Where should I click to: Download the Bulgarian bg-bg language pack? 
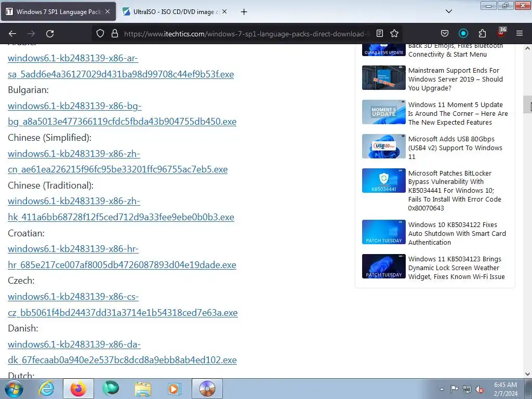coord(122,114)
